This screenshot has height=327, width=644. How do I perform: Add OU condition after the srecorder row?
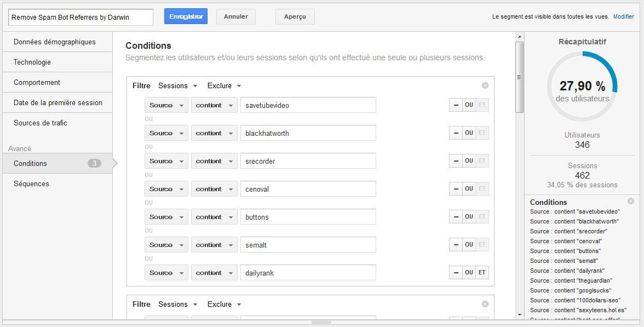(x=469, y=161)
